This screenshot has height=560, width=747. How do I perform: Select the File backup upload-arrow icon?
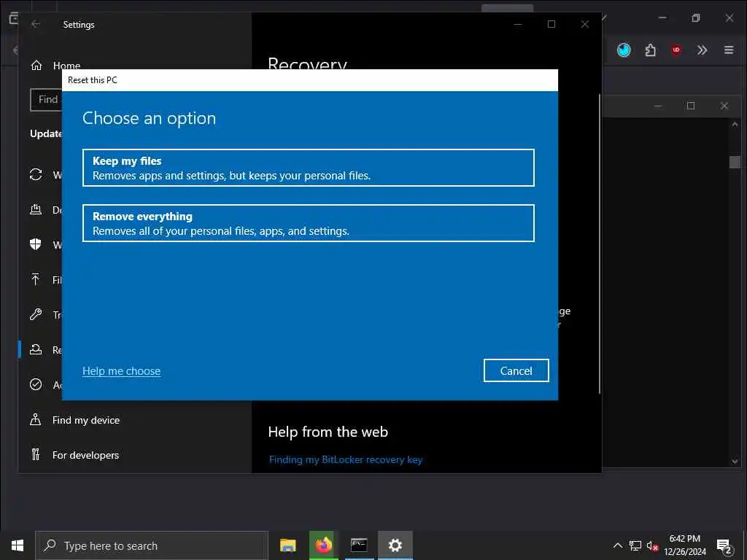36,279
